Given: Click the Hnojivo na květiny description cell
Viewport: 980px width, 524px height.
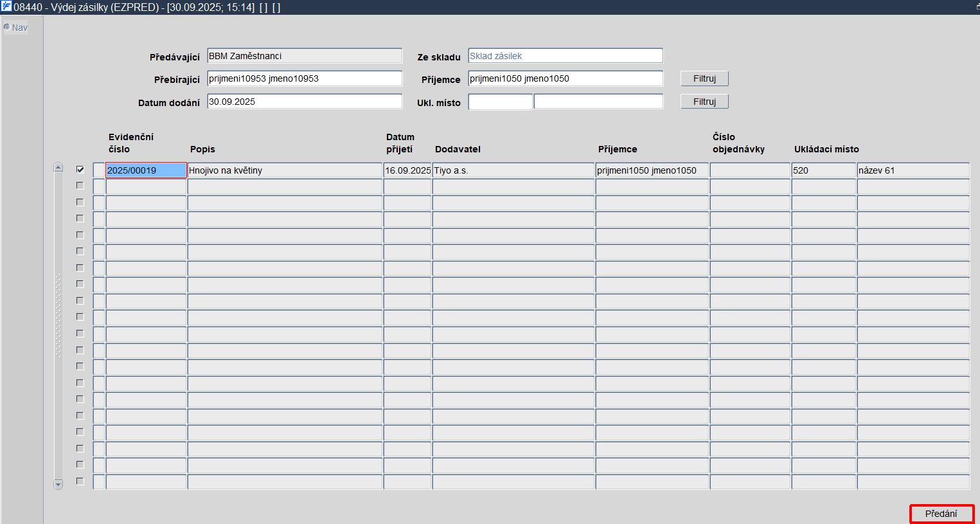Looking at the screenshot, I should point(285,170).
